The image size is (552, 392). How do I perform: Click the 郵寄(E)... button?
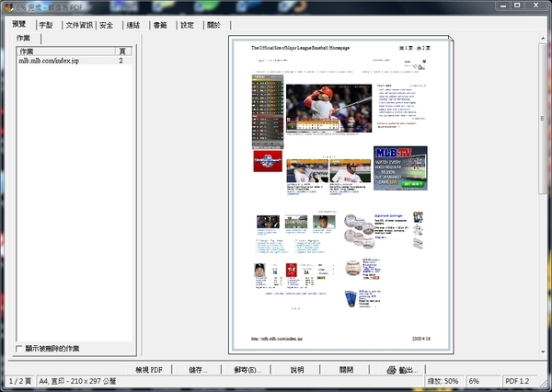point(248,369)
